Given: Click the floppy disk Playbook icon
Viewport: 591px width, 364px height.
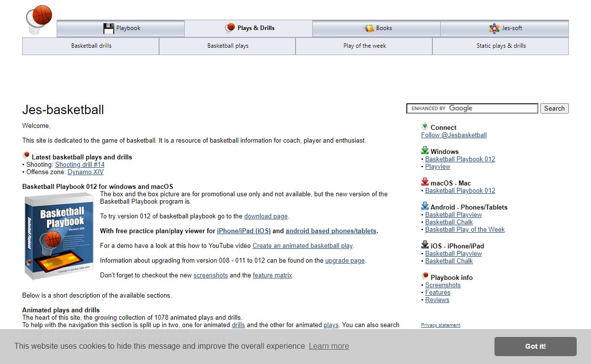Looking at the screenshot, I should [x=108, y=28].
